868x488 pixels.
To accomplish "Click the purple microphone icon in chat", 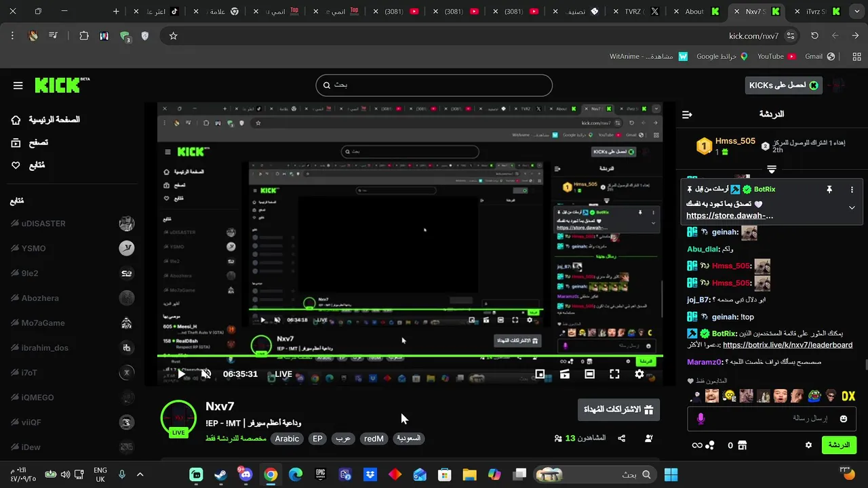I will (701, 419).
